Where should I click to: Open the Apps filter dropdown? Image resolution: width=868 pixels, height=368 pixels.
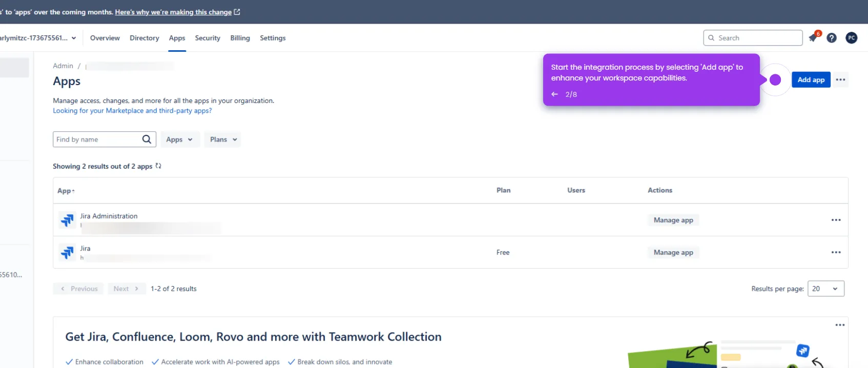[x=179, y=139]
